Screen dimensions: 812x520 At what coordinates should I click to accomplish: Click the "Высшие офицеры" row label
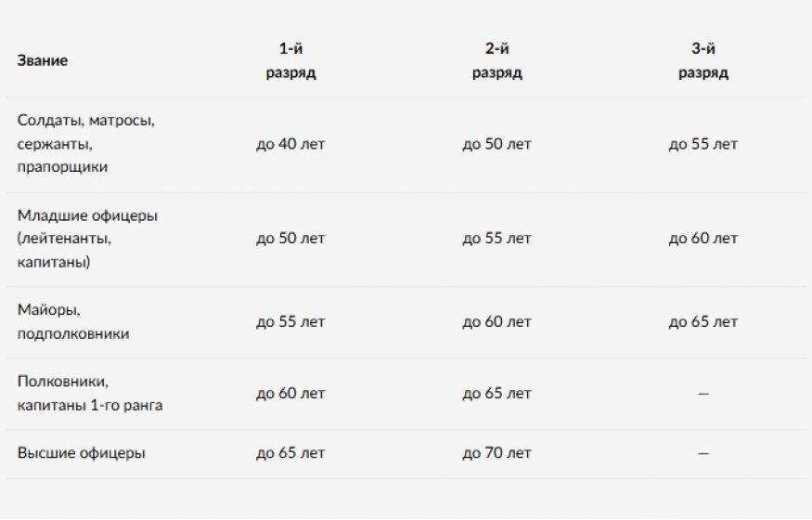[x=82, y=453]
